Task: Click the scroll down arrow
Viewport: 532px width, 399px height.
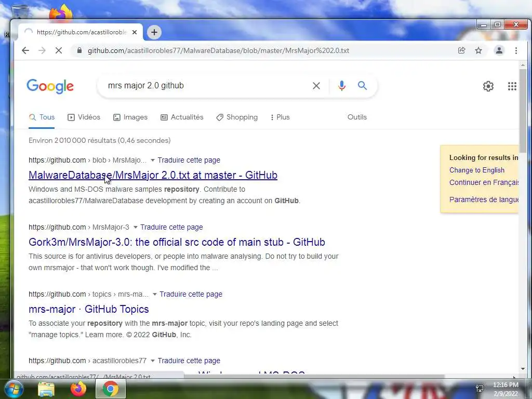Action: coord(523,369)
